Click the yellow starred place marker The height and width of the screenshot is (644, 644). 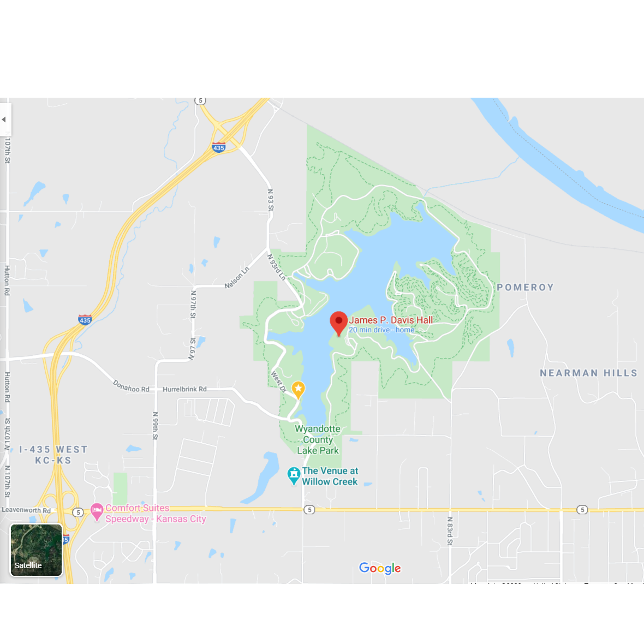coord(298,390)
